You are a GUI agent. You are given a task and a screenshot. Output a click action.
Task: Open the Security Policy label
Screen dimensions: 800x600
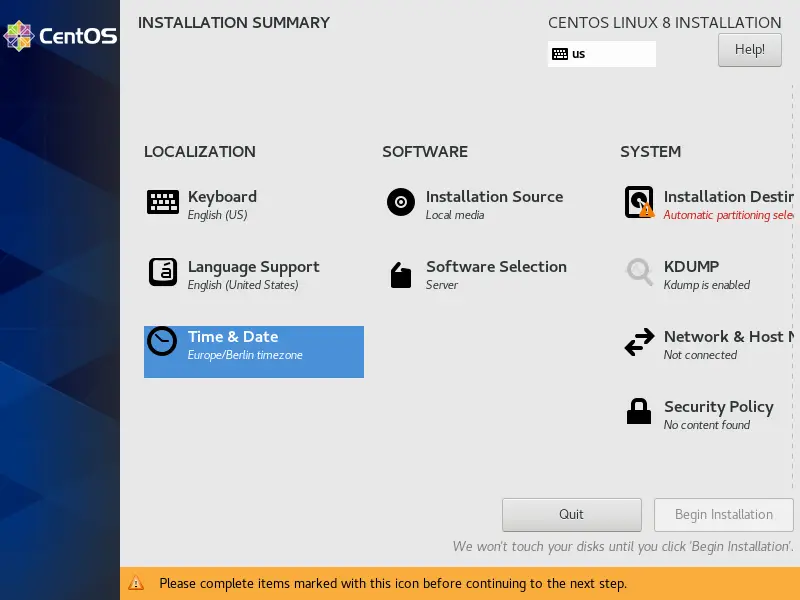(x=719, y=407)
